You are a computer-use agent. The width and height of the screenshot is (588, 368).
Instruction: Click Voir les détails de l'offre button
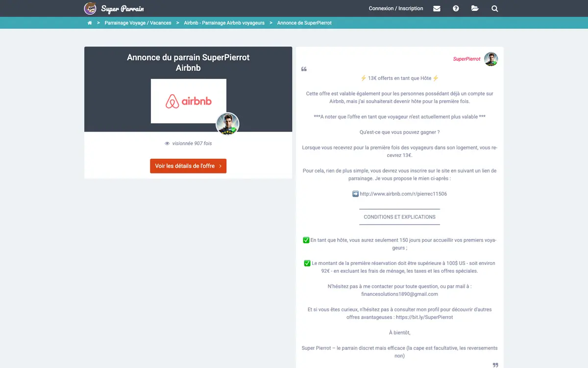click(x=188, y=166)
